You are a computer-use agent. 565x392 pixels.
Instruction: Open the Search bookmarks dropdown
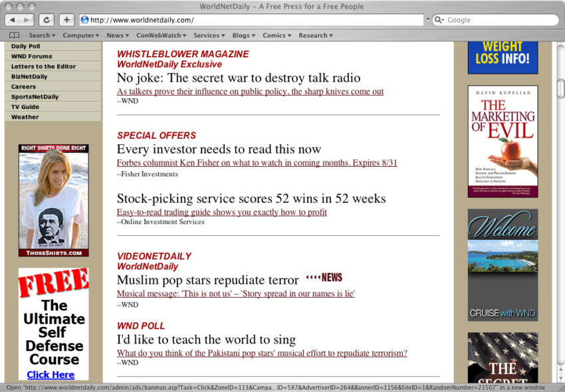(x=42, y=35)
